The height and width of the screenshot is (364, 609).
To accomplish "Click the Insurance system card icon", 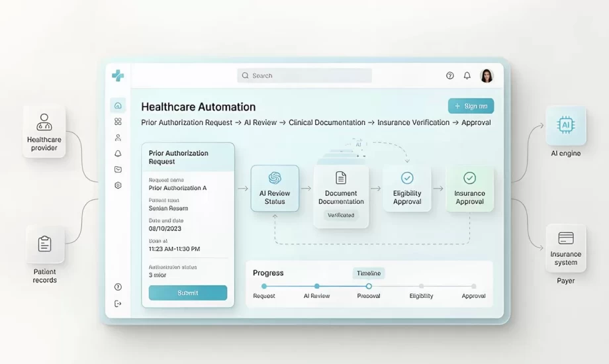I will 566,238.
